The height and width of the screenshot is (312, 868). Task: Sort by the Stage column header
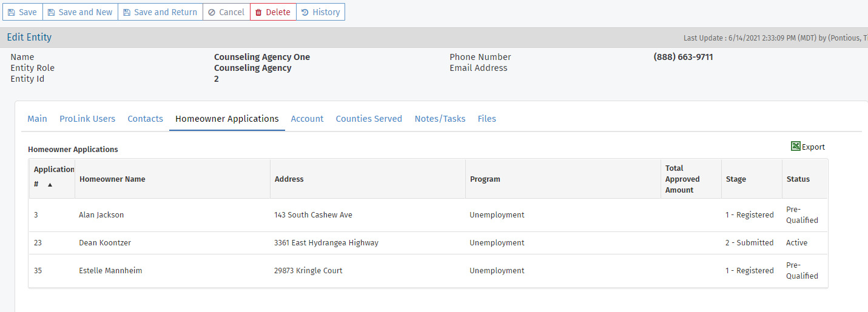tap(736, 179)
